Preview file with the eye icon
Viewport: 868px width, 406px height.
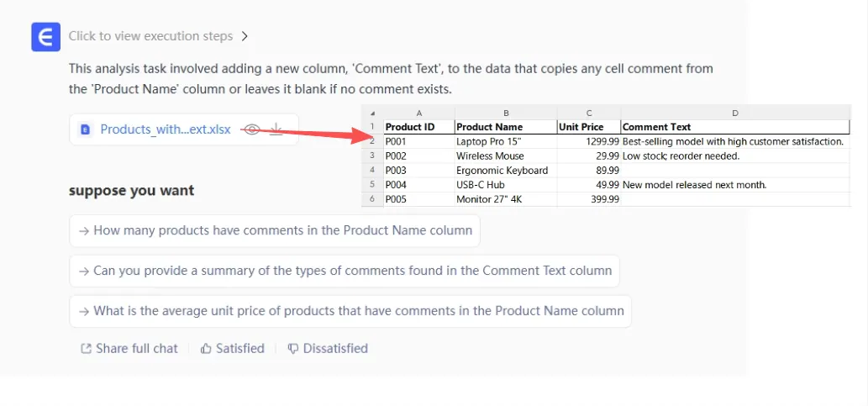(x=252, y=129)
